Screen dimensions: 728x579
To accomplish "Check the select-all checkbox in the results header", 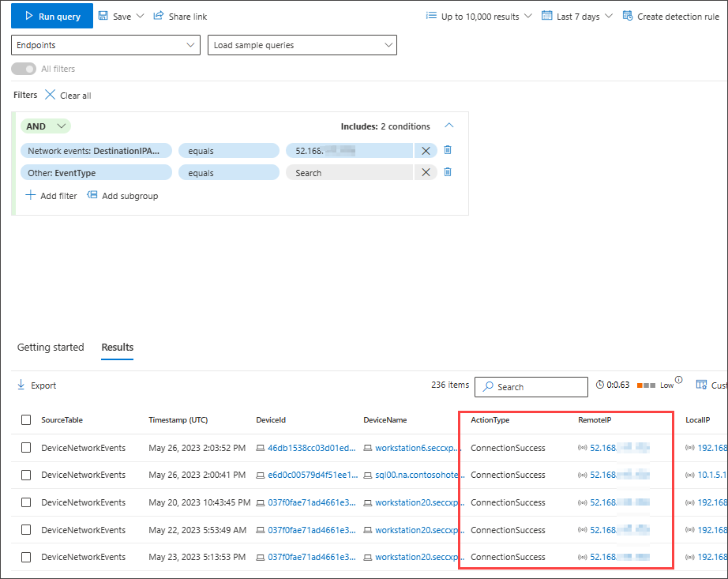I will pos(26,420).
